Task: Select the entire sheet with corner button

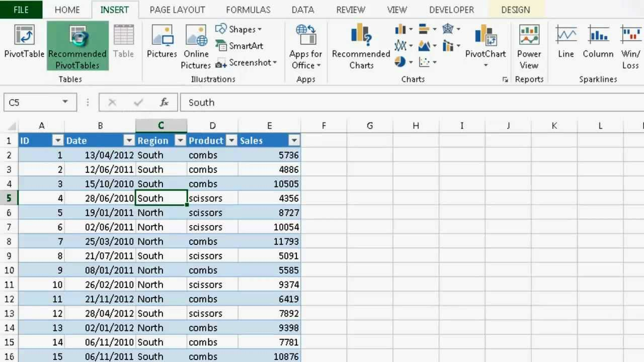Action: (x=9, y=126)
